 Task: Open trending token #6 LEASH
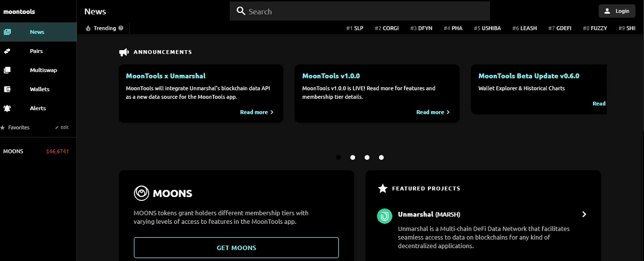(x=525, y=28)
